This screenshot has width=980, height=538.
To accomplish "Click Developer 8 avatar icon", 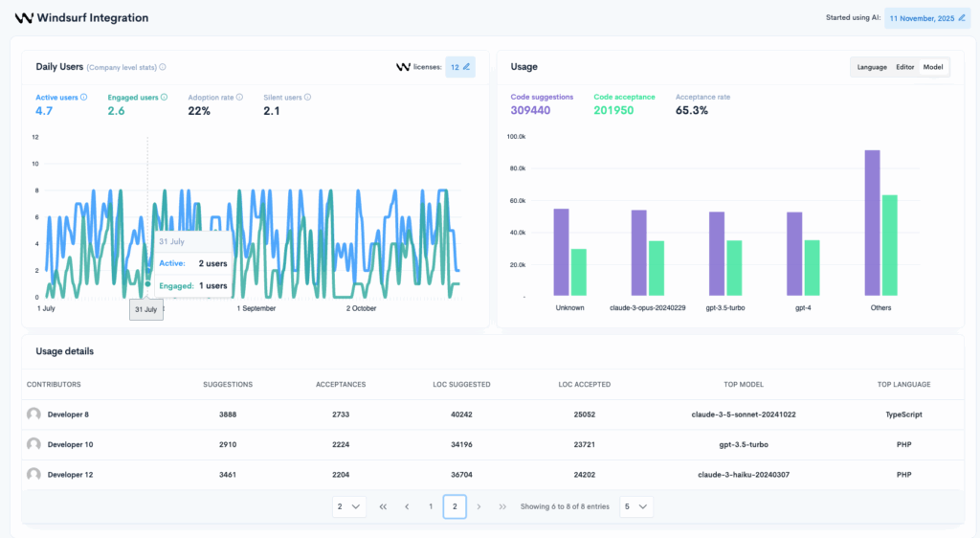I will [34, 415].
